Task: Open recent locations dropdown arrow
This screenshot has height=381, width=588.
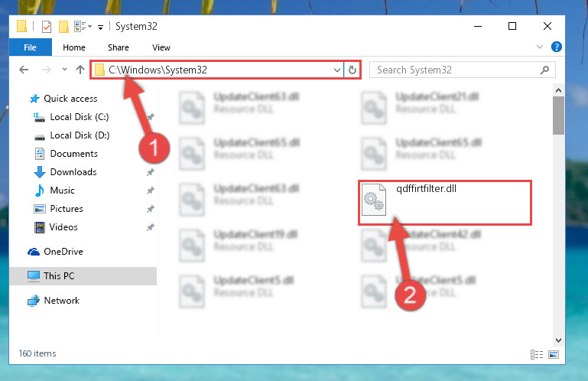Action: click(64, 70)
